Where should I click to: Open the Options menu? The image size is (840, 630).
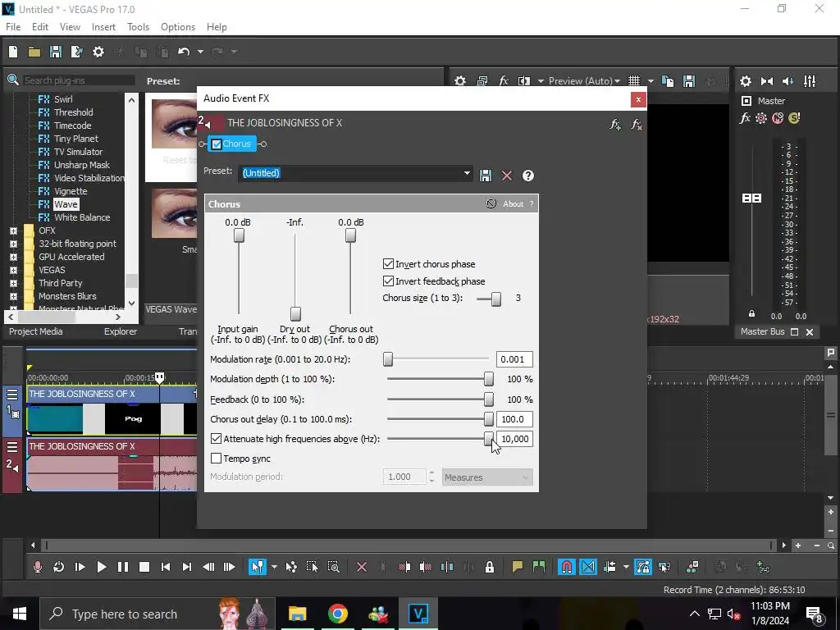tap(178, 27)
